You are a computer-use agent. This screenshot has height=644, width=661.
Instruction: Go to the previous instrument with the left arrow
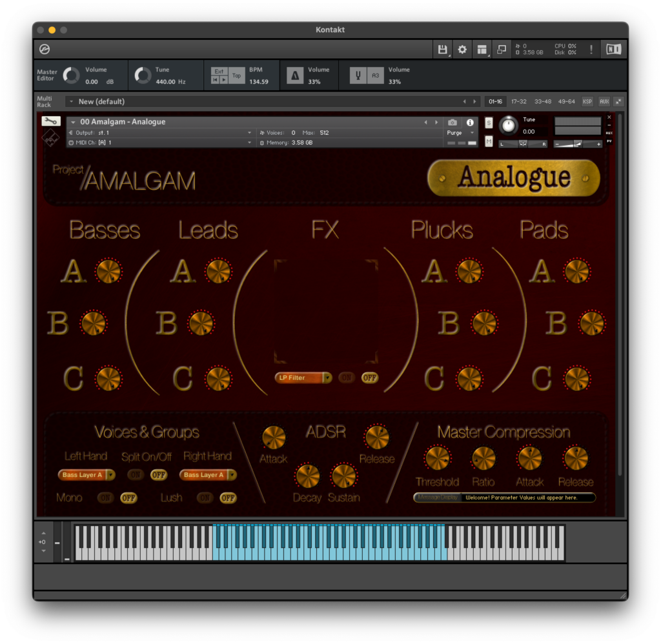426,122
